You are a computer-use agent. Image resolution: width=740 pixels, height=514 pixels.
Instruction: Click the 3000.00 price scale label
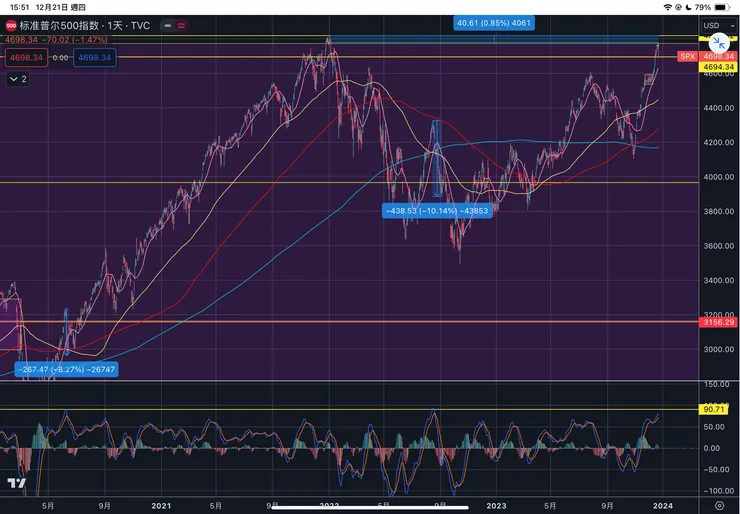pos(718,349)
